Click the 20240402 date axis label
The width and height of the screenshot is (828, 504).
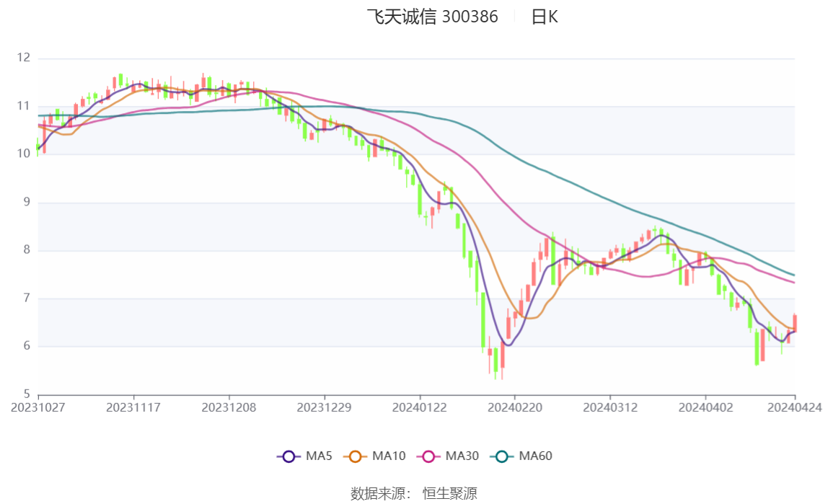[705, 408]
